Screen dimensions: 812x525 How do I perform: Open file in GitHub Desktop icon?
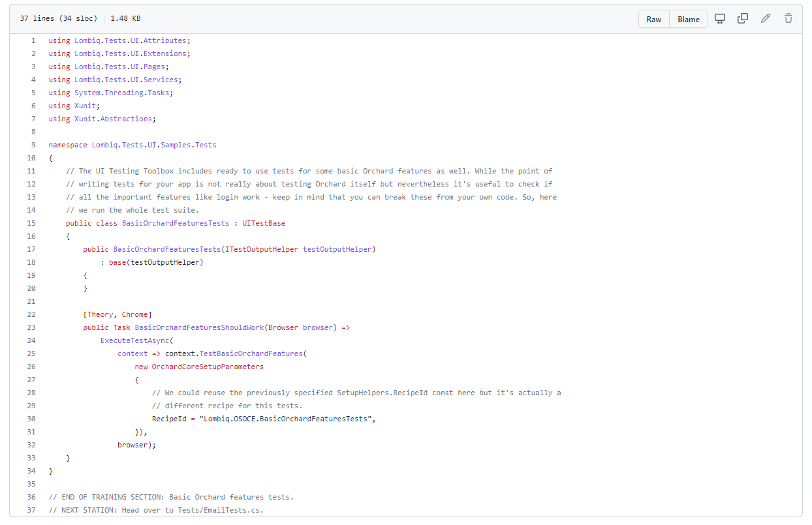click(721, 18)
